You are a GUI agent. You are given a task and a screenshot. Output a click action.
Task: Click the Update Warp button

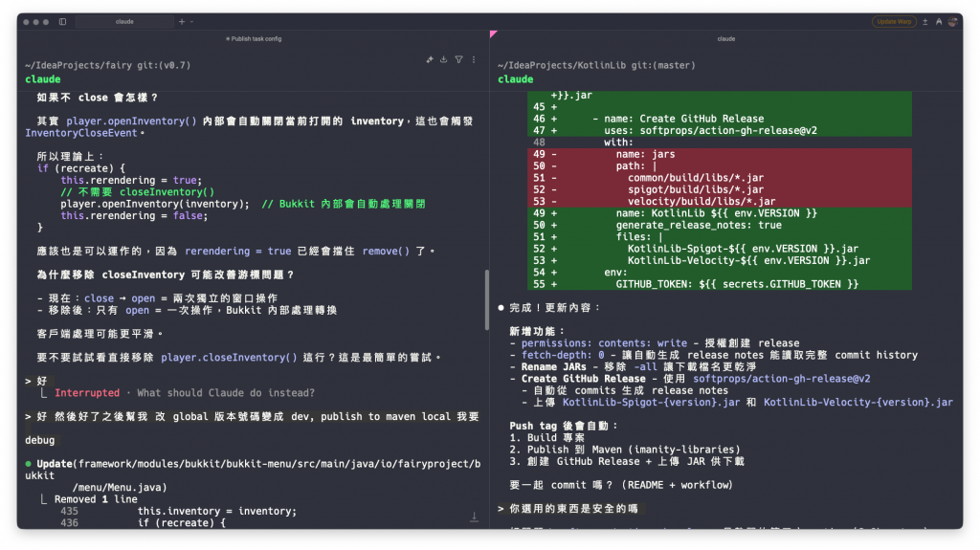click(894, 21)
